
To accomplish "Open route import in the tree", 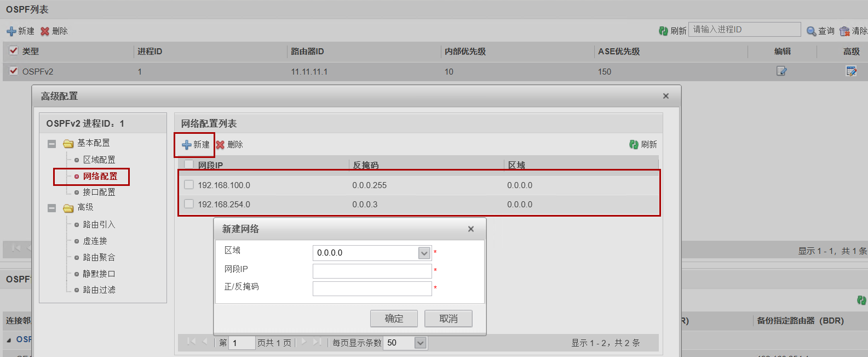I will click(99, 224).
